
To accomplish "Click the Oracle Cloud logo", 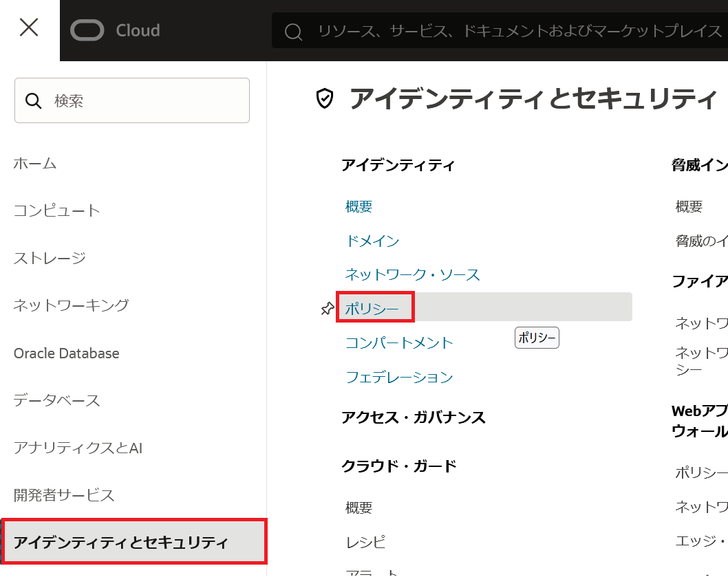I will pyautogui.click(x=115, y=31).
